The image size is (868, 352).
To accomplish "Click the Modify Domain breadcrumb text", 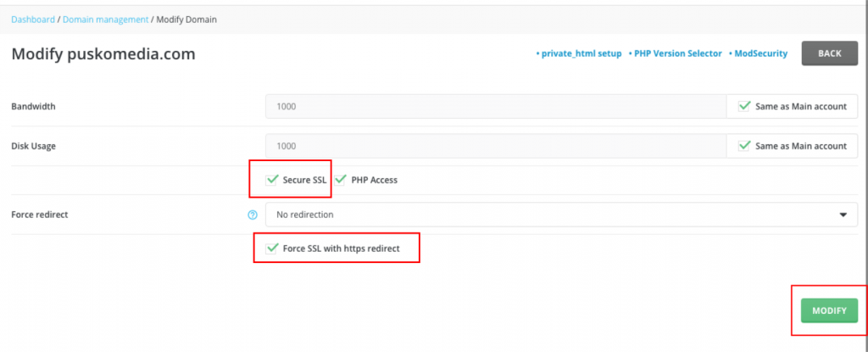I will point(186,20).
